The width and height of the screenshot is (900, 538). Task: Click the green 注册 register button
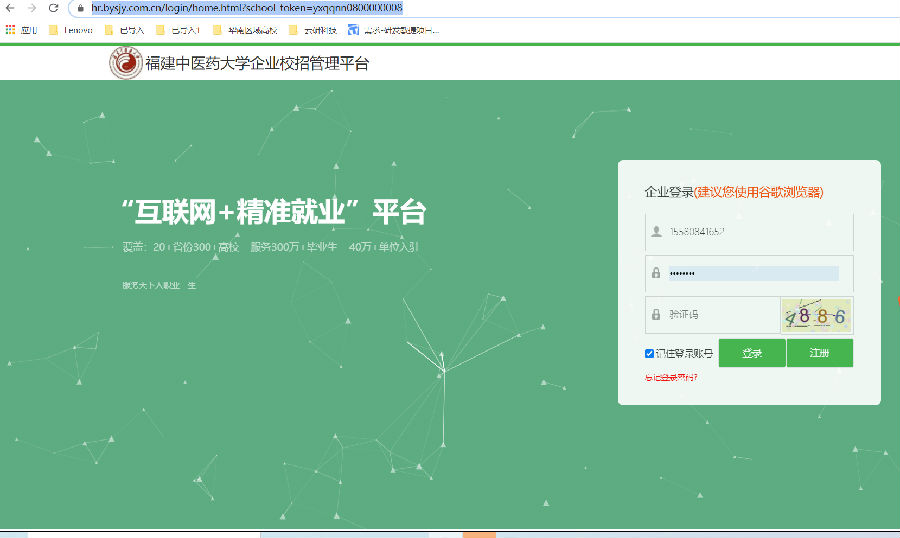coord(820,353)
